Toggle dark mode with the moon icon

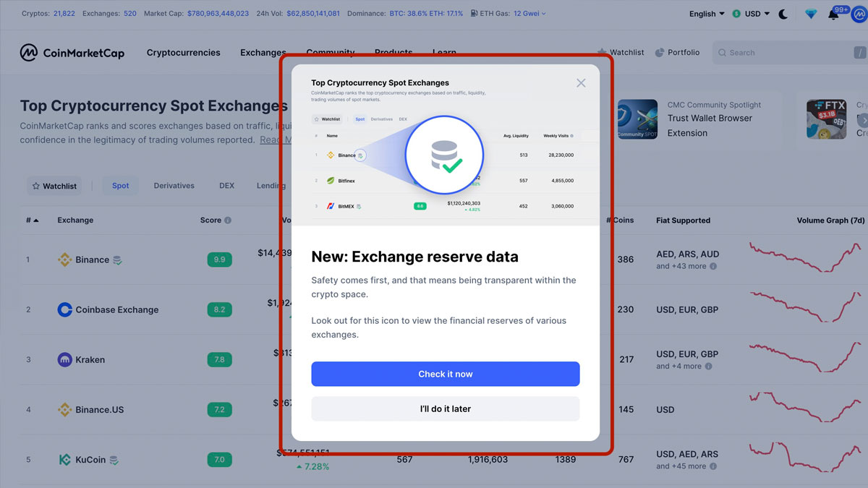[x=783, y=14]
